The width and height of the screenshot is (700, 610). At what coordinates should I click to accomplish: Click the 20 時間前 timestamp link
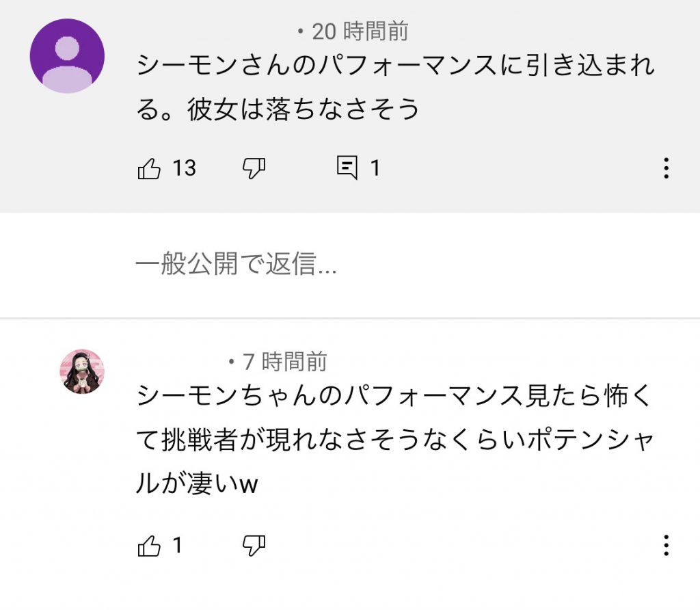tap(360, 31)
